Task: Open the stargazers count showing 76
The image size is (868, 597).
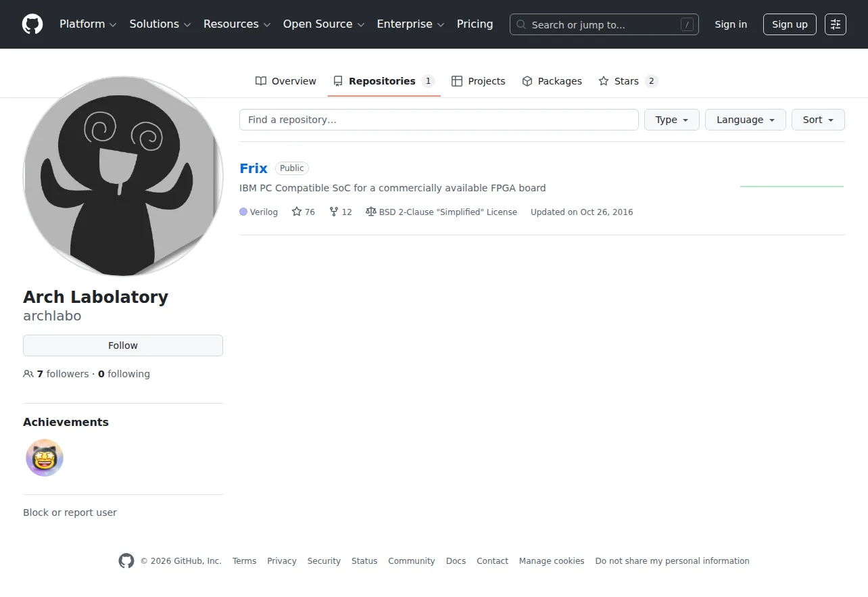Action: point(304,212)
